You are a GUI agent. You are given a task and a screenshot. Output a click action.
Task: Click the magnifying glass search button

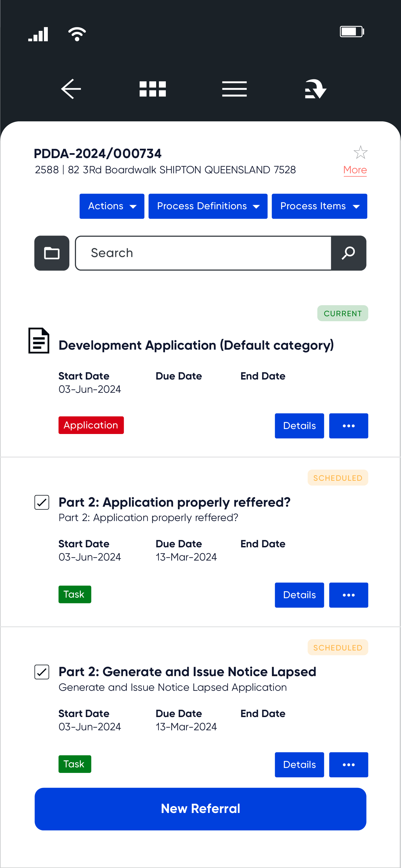click(x=348, y=253)
